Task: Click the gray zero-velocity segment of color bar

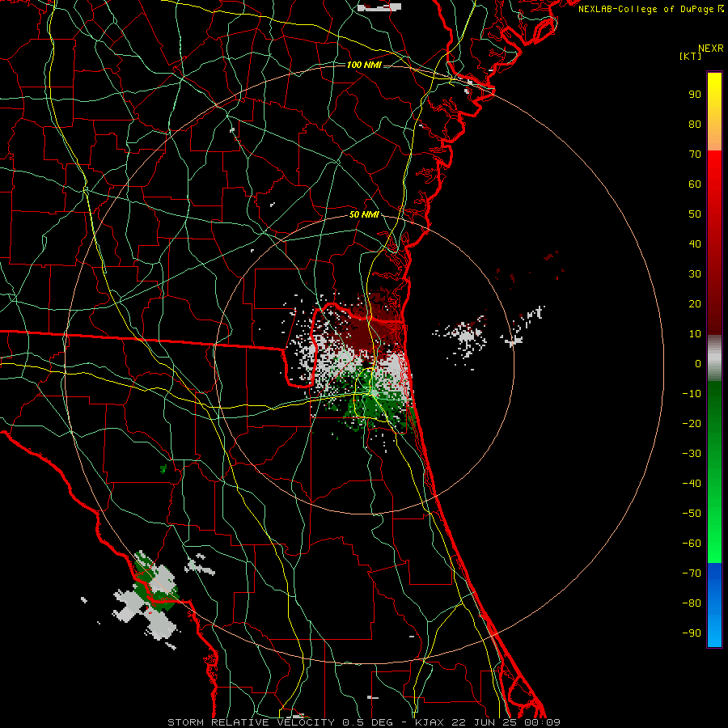Action: click(x=714, y=358)
